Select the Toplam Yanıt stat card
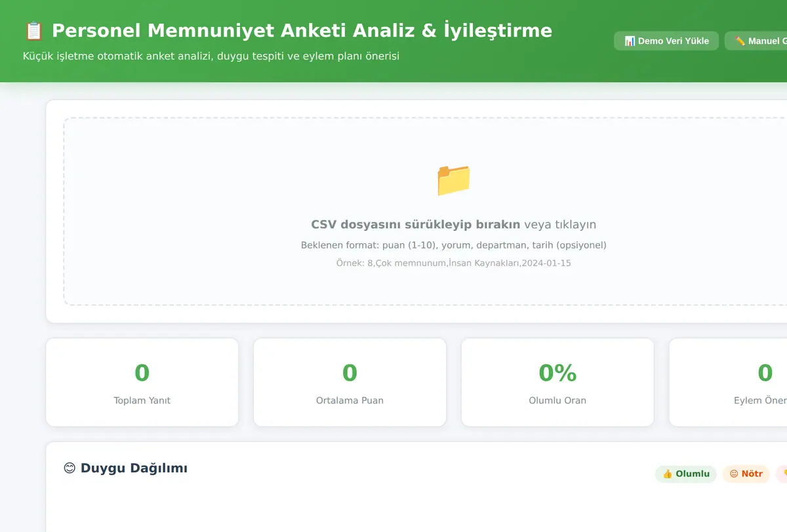 [x=142, y=382]
